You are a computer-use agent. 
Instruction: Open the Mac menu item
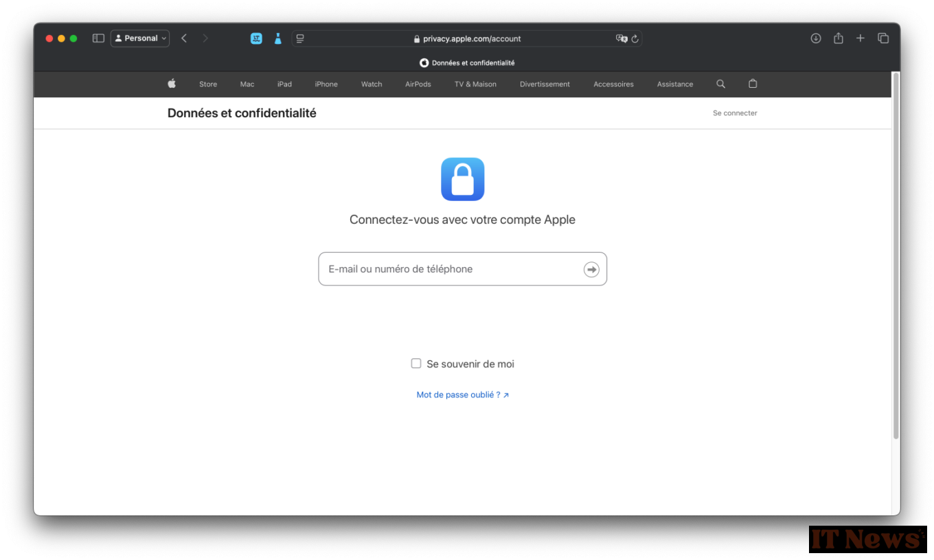coord(247,84)
